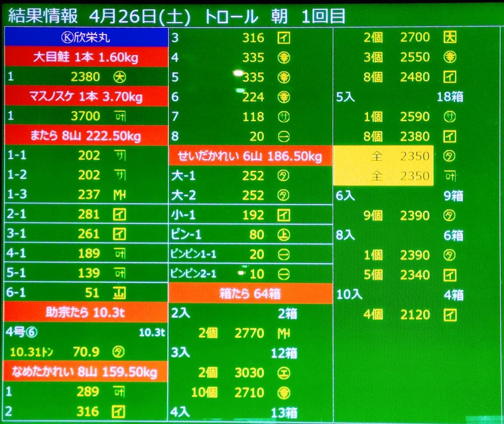This screenshot has width=504, height=424.
Task: Select the buyer mark beside price 2120
Action: point(449,314)
